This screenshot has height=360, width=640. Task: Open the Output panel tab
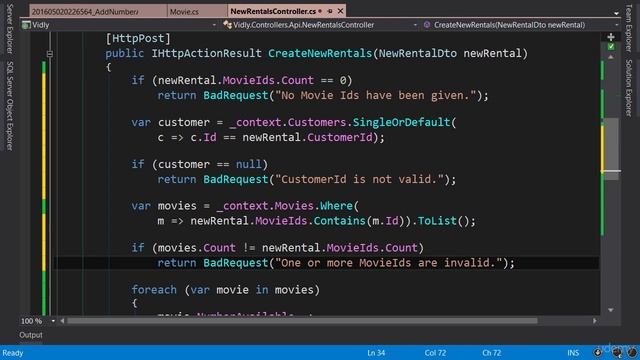(31, 335)
